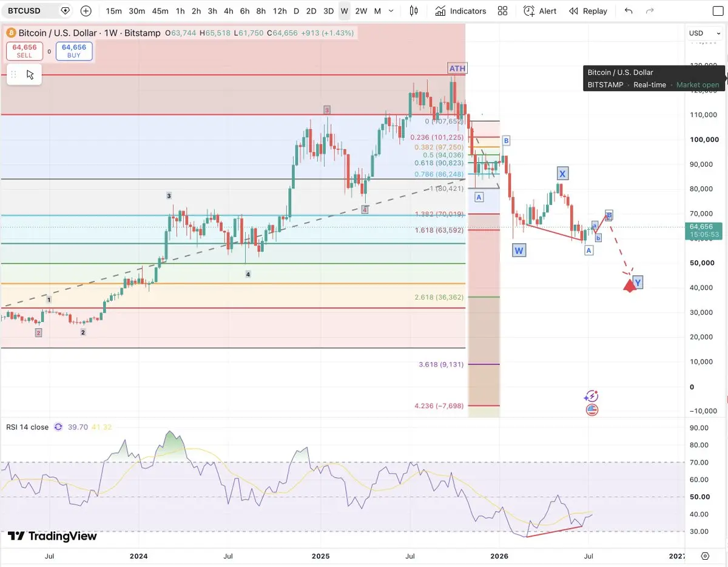Select the cursor arrow tool
Screen dimensions: 728x567
coord(30,75)
